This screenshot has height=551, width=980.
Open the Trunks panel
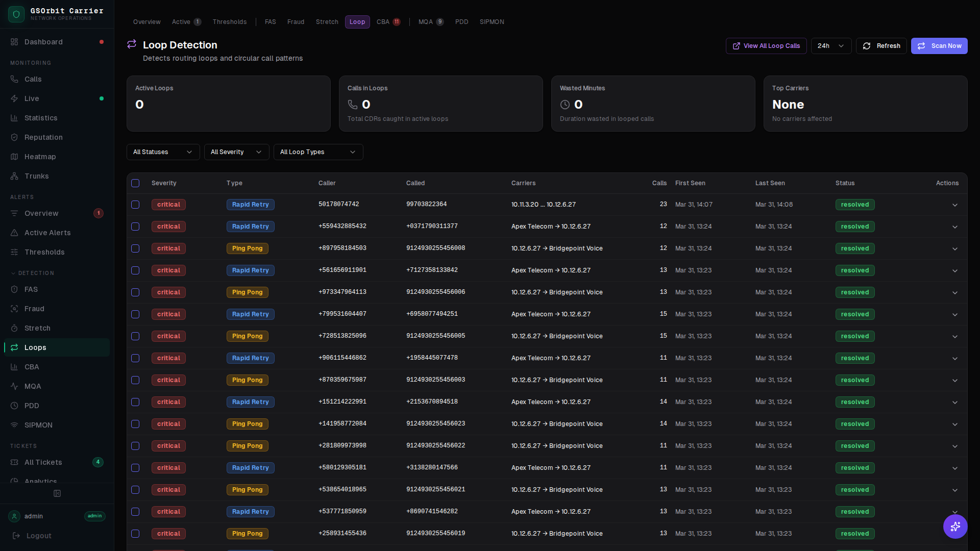point(36,176)
